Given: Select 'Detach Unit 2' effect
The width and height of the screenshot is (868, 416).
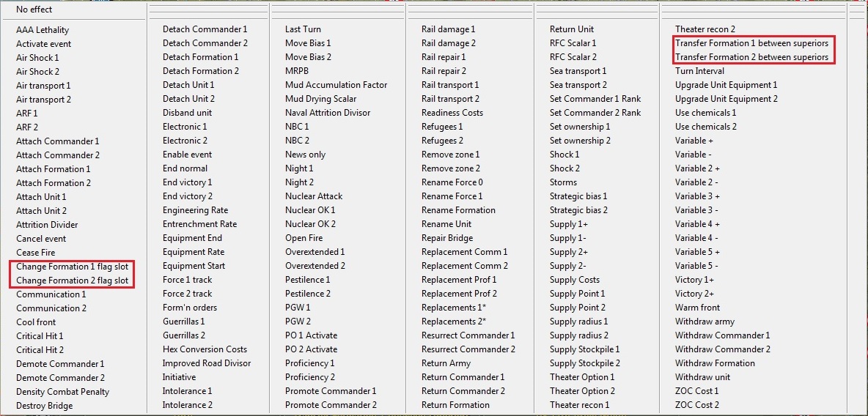Looking at the screenshot, I should (188, 98).
